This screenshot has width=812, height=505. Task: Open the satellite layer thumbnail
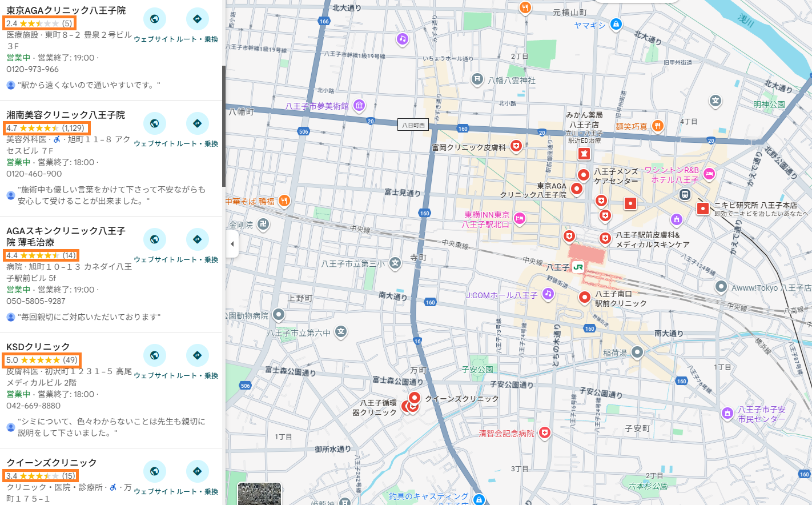click(259, 494)
